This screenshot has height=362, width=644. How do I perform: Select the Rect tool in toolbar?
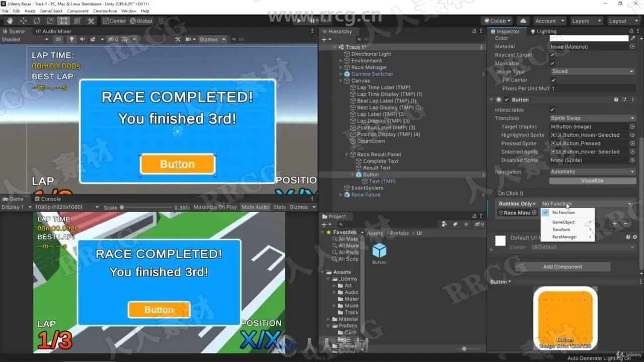tap(63, 21)
